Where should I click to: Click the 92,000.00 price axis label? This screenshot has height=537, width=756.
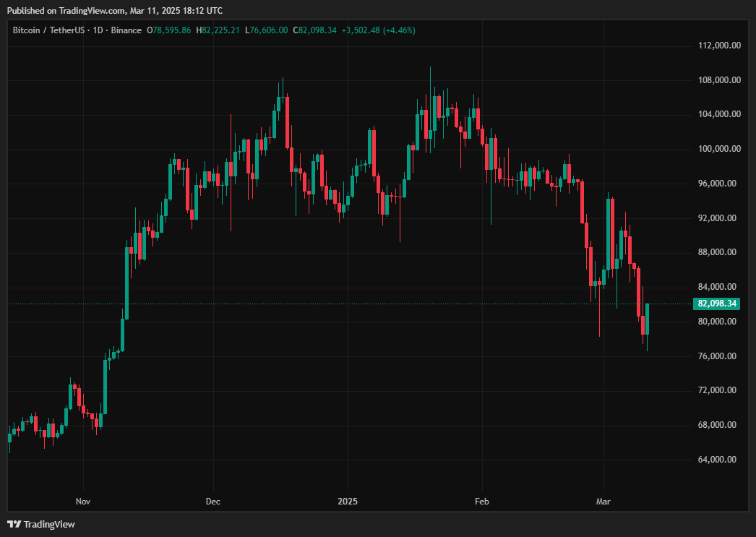click(719, 218)
